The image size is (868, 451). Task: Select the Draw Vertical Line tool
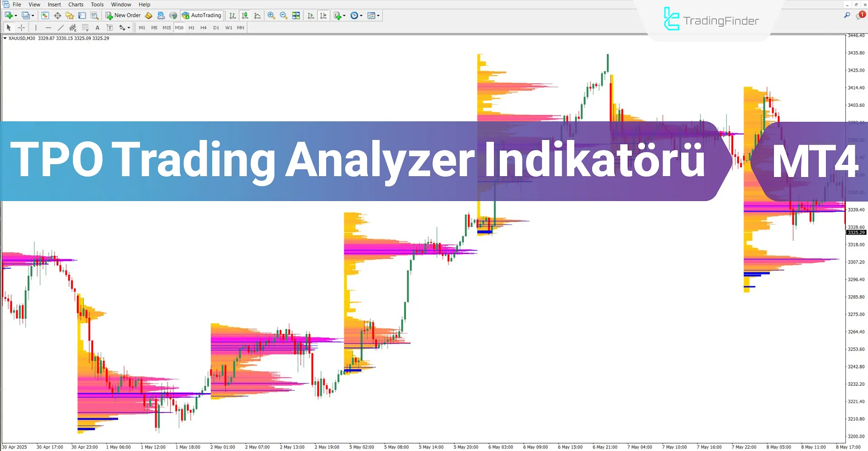pos(36,28)
